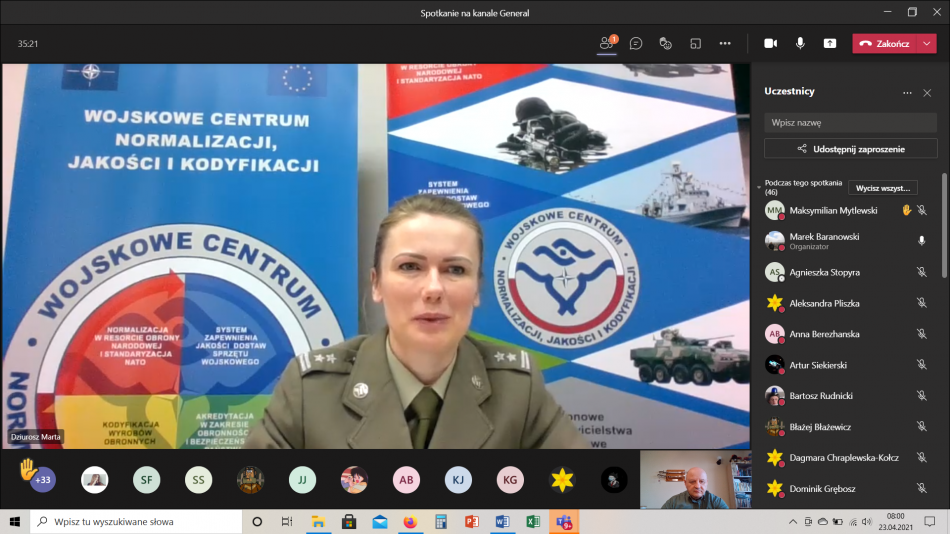
Task: Click the Wycisz wszyst... button
Action: 883,188
